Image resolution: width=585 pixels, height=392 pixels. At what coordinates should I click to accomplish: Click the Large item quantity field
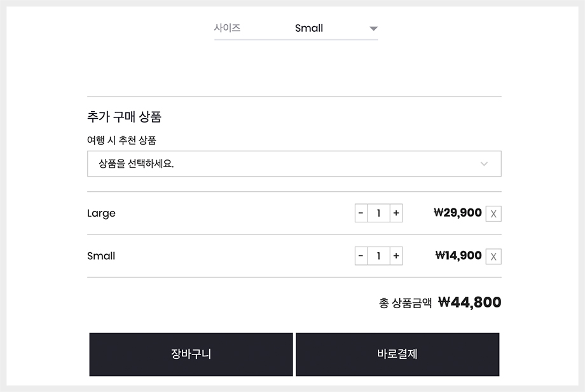point(378,213)
